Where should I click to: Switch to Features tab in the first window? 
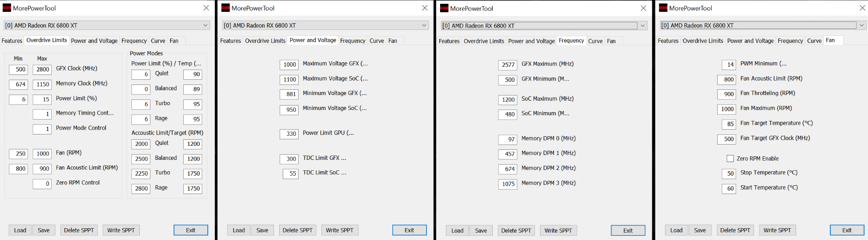(12, 41)
